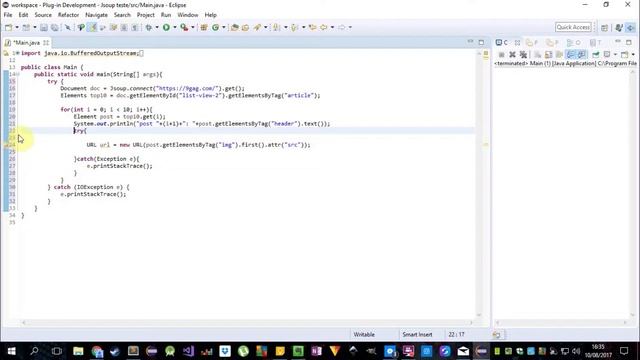Toggle Show Console on Standard Out

point(570,54)
